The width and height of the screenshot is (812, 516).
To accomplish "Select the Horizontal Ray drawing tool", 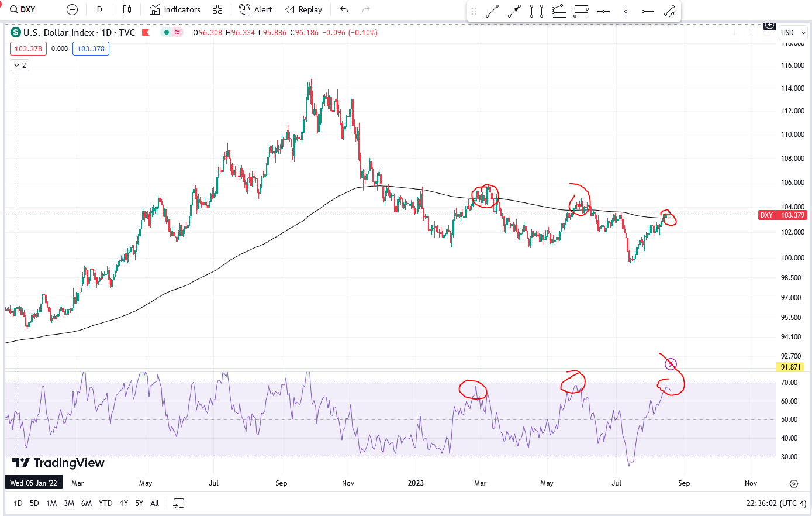I will click(648, 11).
